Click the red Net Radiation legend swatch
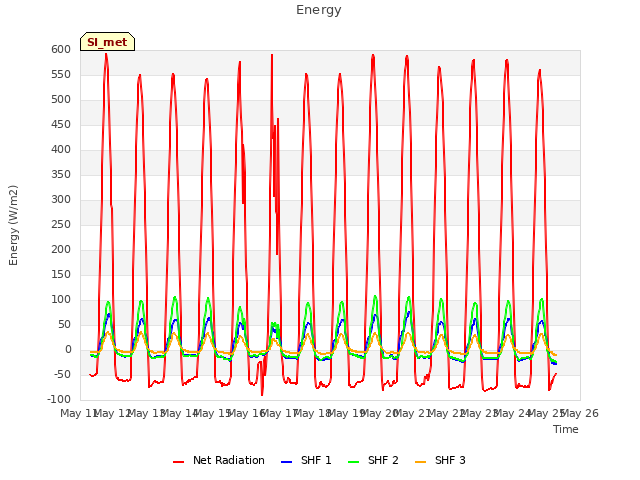 [x=178, y=462]
